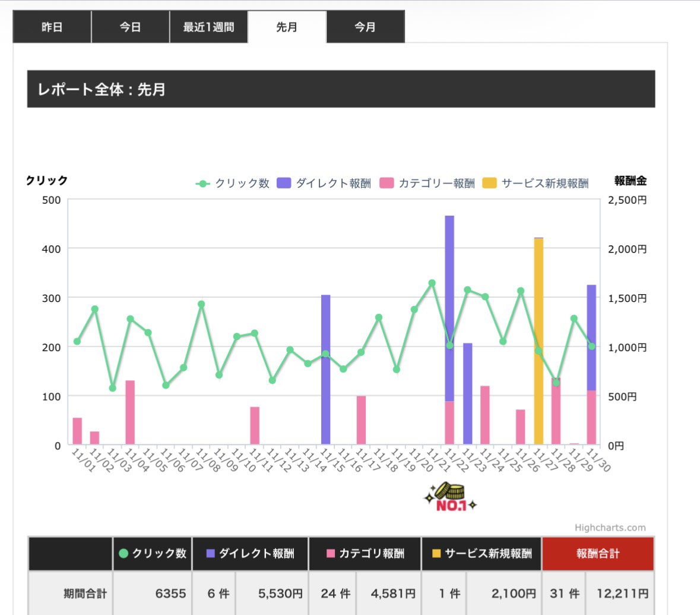The height and width of the screenshot is (615, 700).
Task: Open the Highcharts.com credit link
Action: (x=610, y=528)
